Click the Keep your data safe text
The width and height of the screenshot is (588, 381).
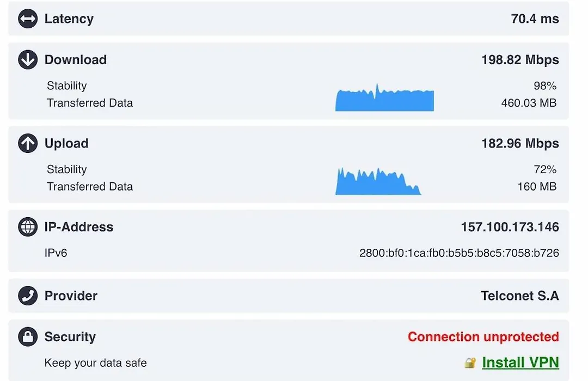[x=96, y=363]
